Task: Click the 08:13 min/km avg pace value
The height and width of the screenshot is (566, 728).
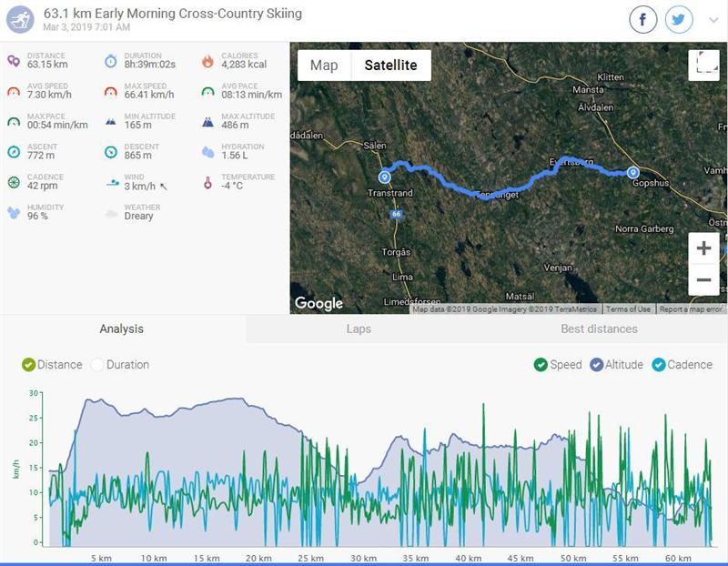Action: pyautogui.click(x=252, y=95)
